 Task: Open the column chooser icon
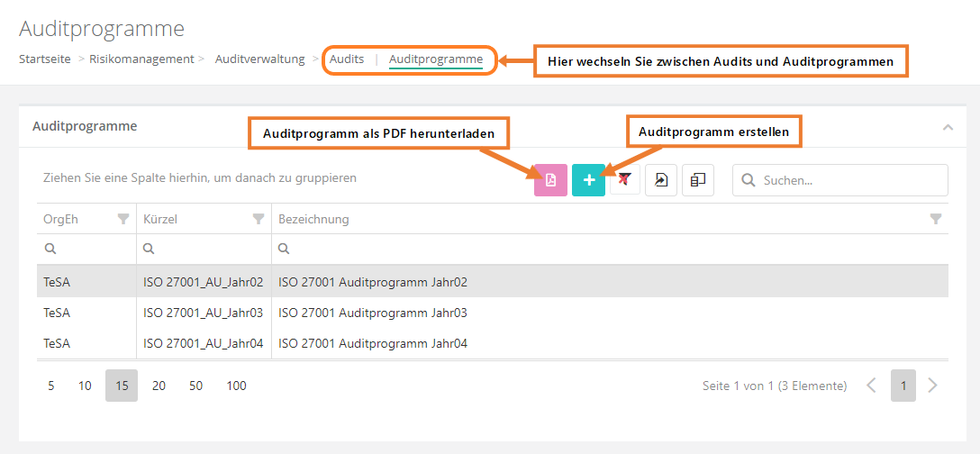click(x=698, y=180)
